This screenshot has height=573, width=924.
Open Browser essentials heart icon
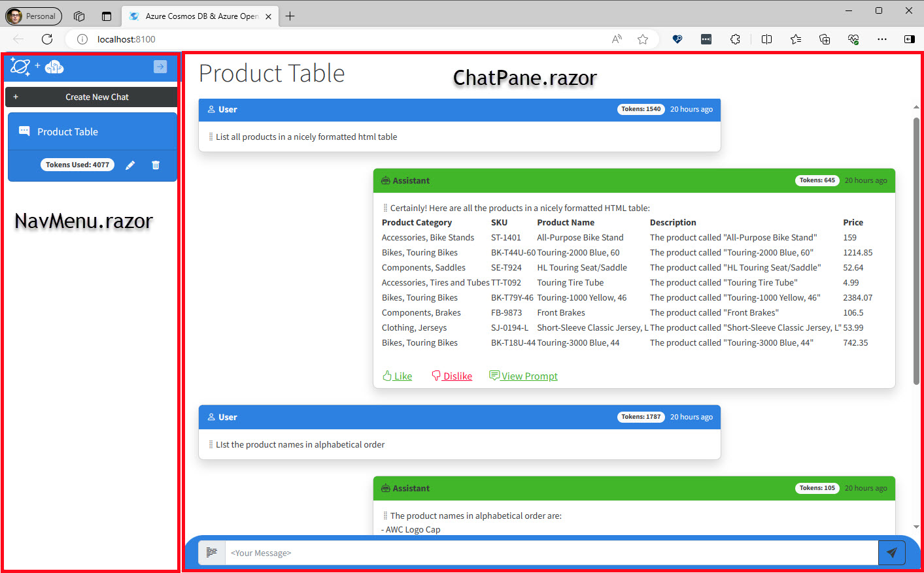(x=853, y=39)
